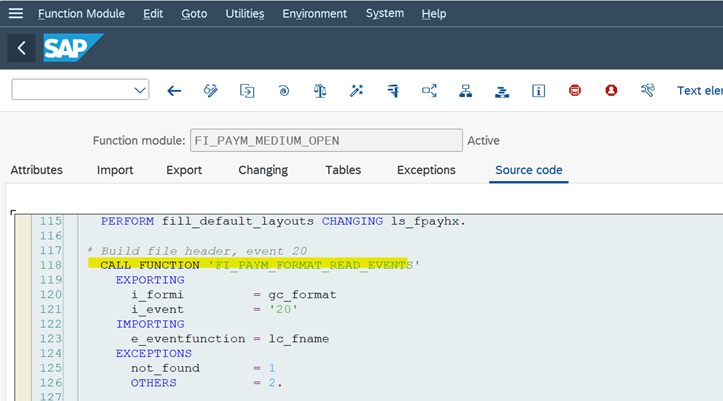
Task: Select the Source code tab
Action: [x=528, y=170]
